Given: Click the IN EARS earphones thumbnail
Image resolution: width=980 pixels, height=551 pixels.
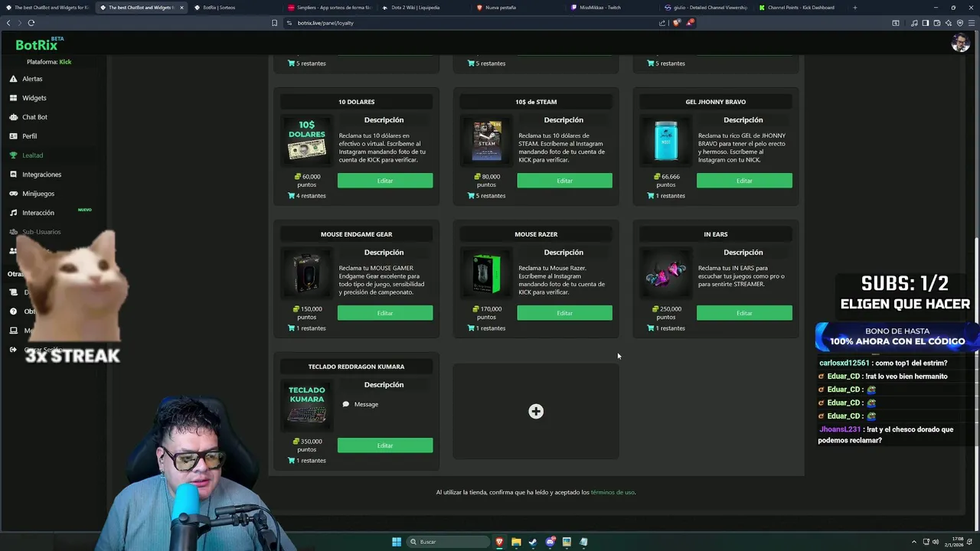Looking at the screenshot, I should point(666,273).
